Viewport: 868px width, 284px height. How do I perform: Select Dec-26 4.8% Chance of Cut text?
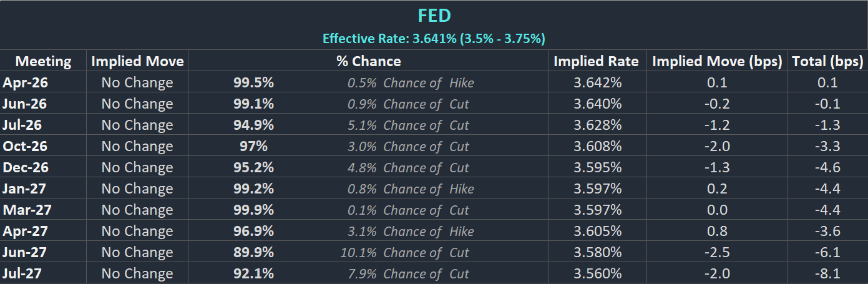pos(408,167)
